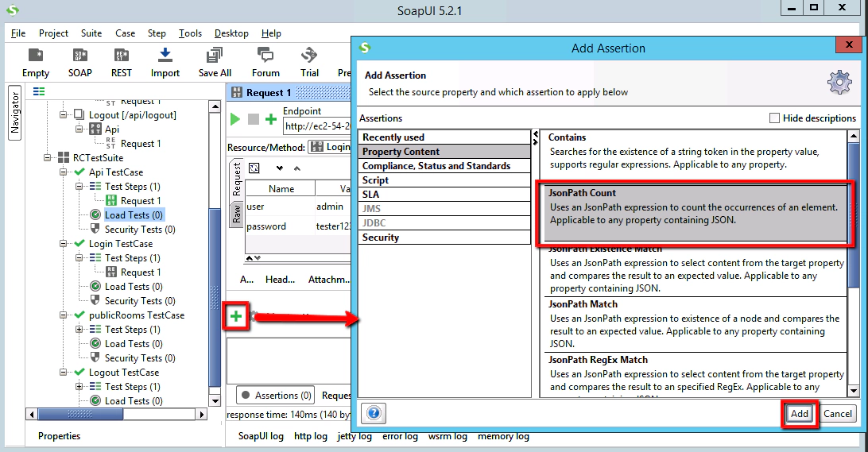Show the http log tab
The height and width of the screenshot is (452, 868).
pyautogui.click(x=311, y=436)
